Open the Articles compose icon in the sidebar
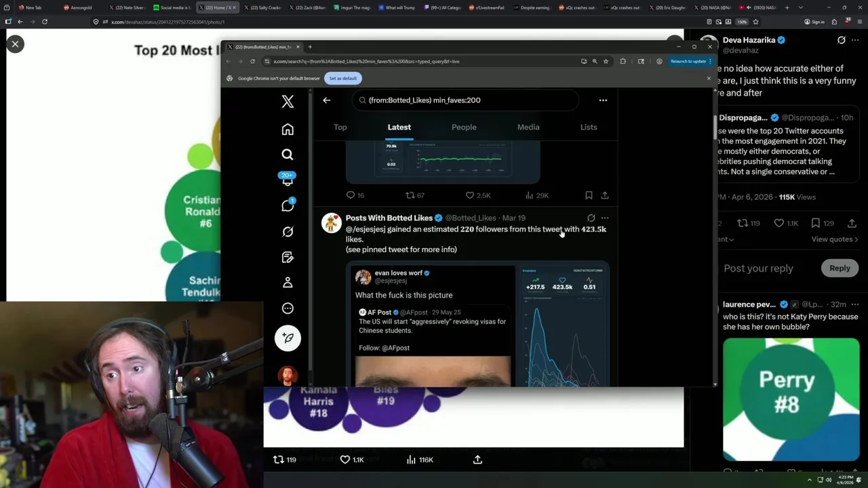The image size is (868, 488). (288, 258)
